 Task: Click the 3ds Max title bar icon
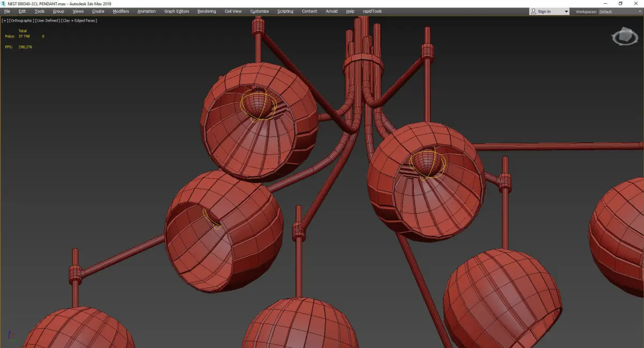click(4, 4)
